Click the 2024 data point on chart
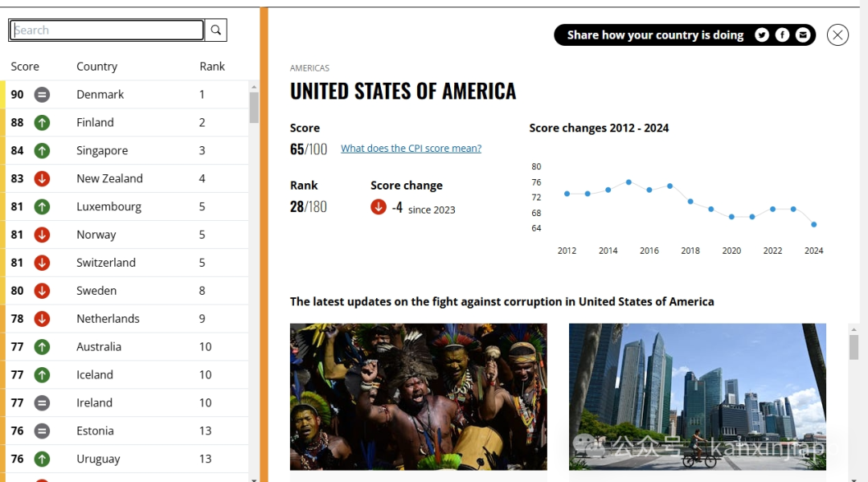 point(813,225)
